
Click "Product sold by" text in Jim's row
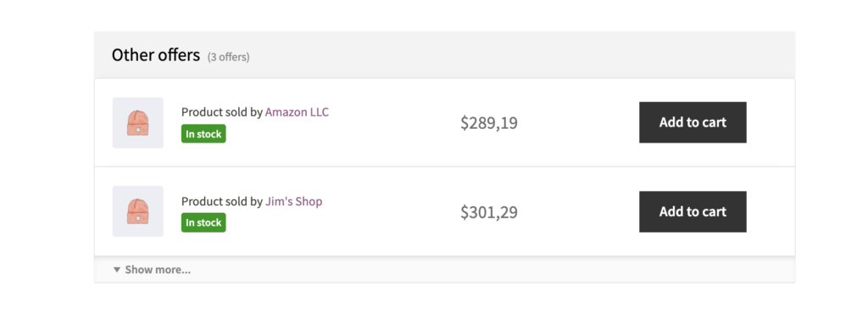pos(221,201)
